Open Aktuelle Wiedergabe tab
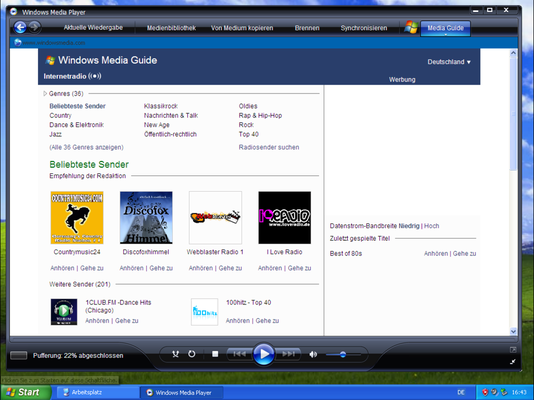Image resolution: width=534 pixels, height=400 pixels. 93,28
